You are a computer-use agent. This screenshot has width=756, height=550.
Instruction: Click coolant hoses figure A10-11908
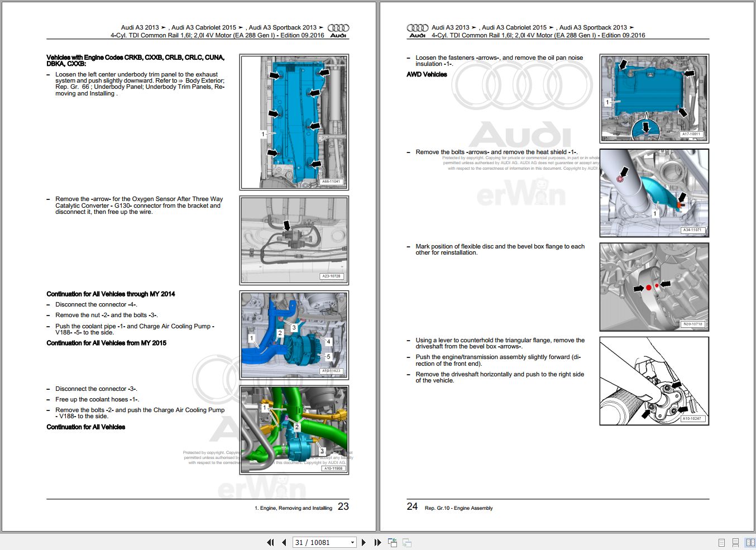[294, 430]
